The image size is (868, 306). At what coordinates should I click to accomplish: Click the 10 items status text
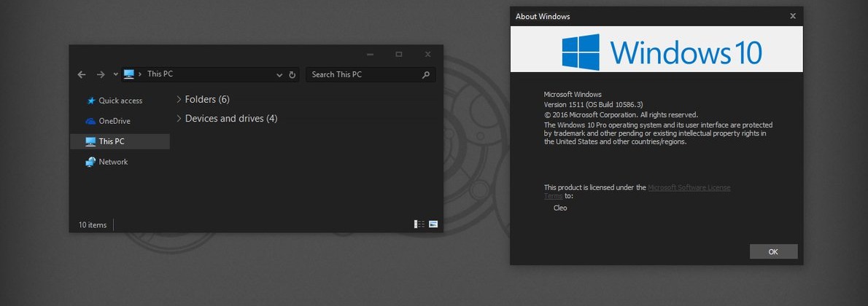pos(93,225)
